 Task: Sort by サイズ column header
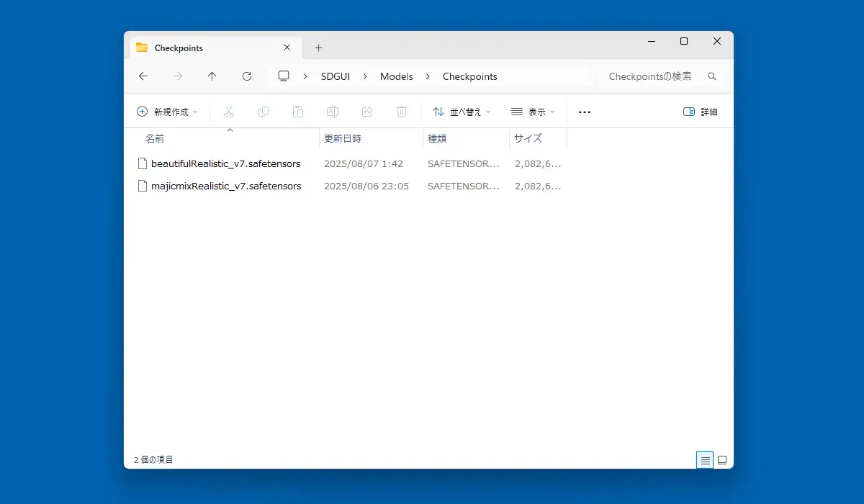click(528, 138)
